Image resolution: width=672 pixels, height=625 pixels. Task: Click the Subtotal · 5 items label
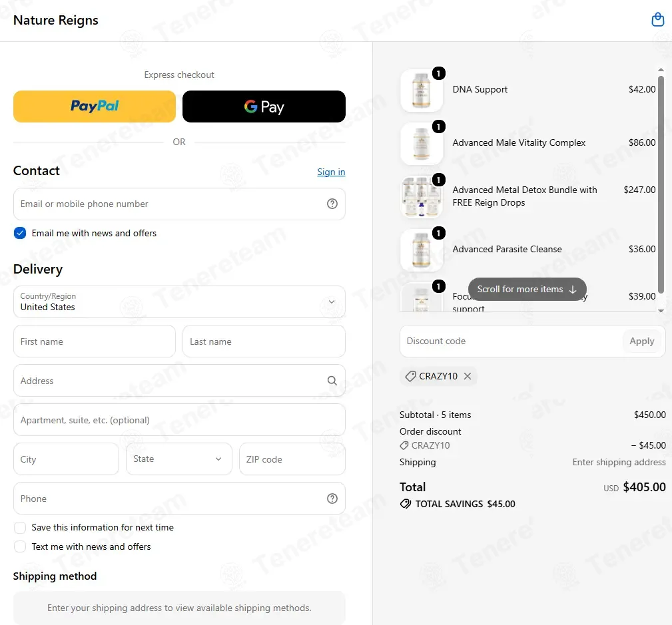point(435,415)
